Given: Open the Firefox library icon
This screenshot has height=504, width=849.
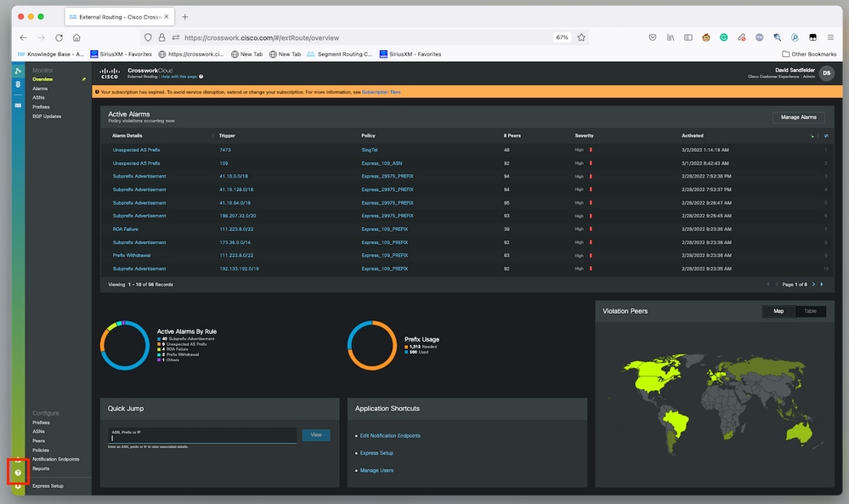Looking at the screenshot, I should click(x=671, y=38).
